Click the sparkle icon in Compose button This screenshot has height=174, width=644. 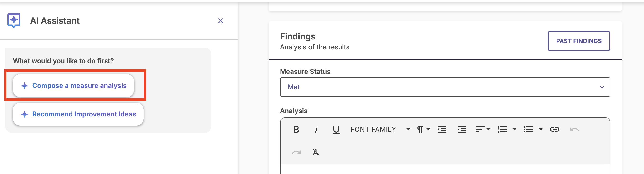[x=25, y=86]
